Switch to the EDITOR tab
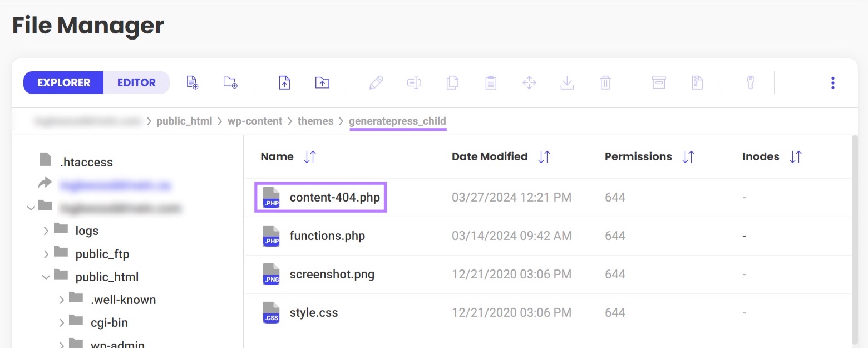Image resolution: width=868 pixels, height=348 pixels. 136,82
